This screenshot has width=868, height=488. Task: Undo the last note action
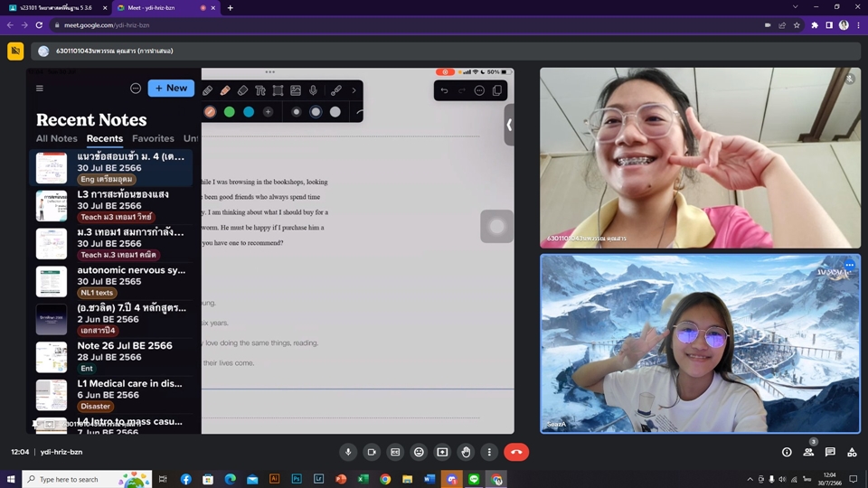pos(444,90)
